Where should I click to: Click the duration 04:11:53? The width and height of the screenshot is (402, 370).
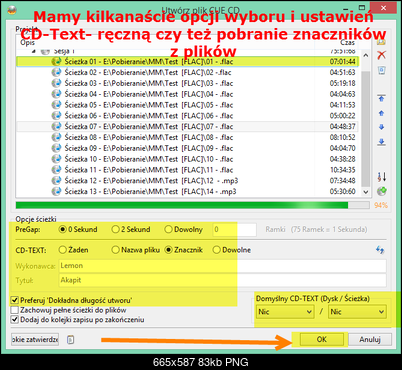tap(343, 105)
